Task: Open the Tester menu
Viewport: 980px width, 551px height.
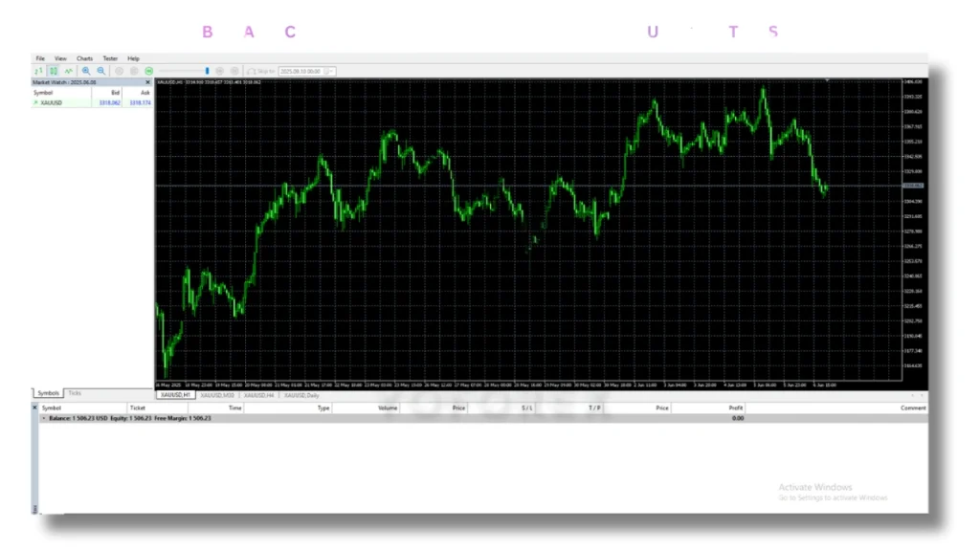Action: coord(110,57)
